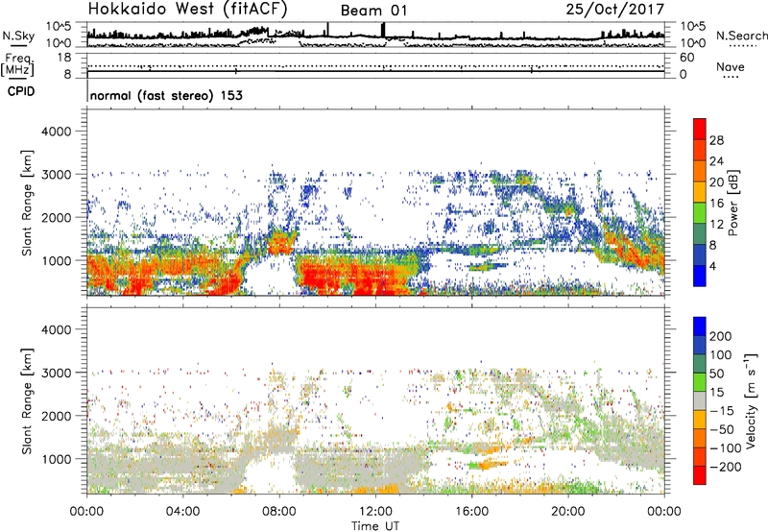Click the 18 tick on the frequency axis
This screenshot has width=768, height=532.
[x=64, y=58]
